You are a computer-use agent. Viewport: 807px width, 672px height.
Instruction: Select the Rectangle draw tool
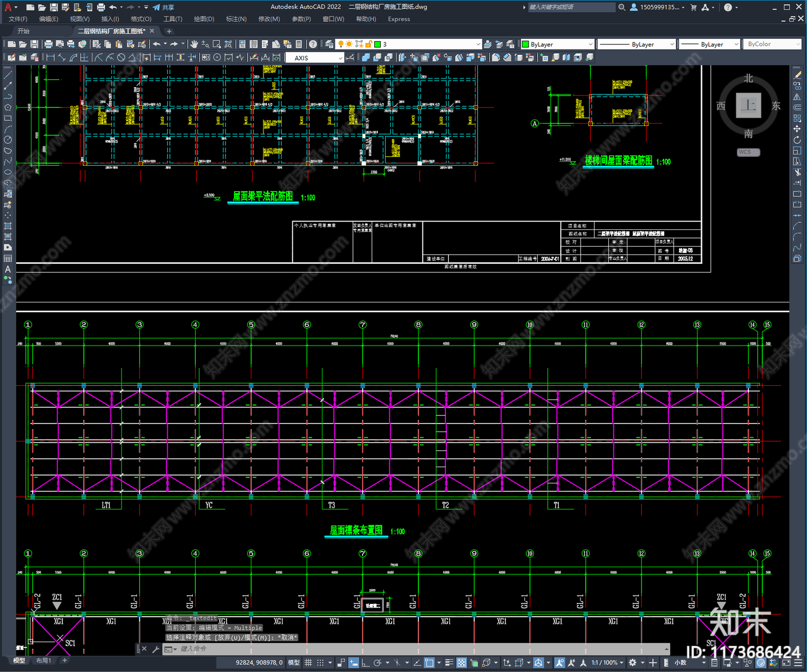8,118
